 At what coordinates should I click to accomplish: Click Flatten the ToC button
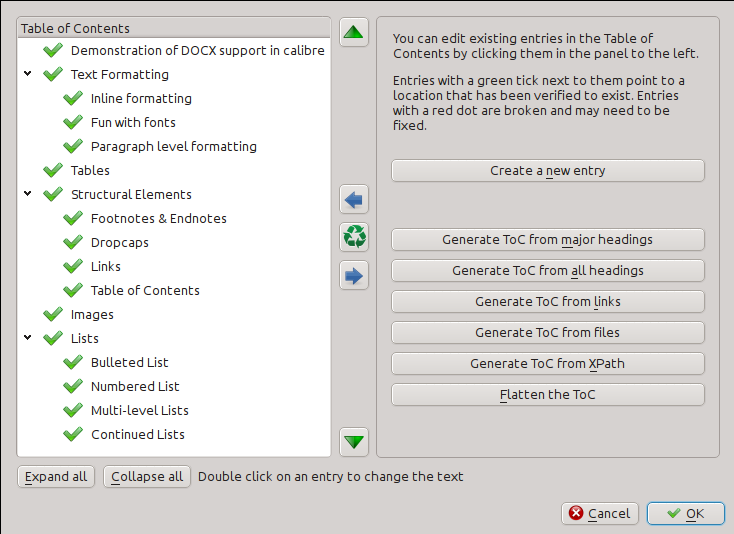[547, 395]
